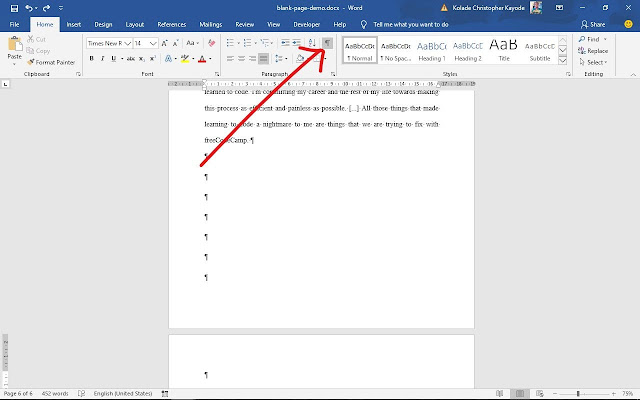Click the Center alignment icon
Image resolution: width=640 pixels, height=400 pixels.
pyautogui.click(x=241, y=58)
